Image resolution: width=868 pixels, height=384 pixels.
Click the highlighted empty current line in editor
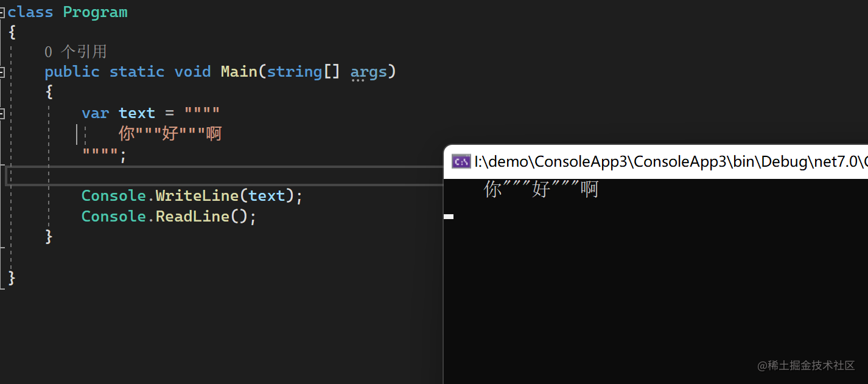[243, 176]
